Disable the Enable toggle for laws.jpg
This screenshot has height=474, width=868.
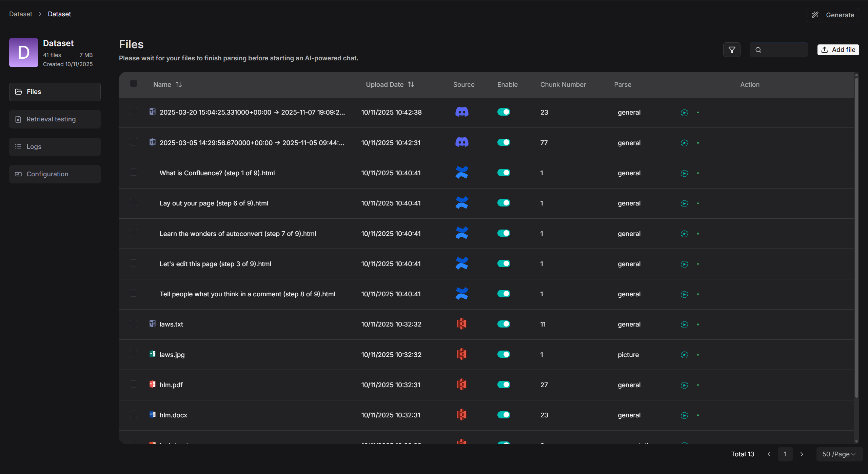click(504, 354)
